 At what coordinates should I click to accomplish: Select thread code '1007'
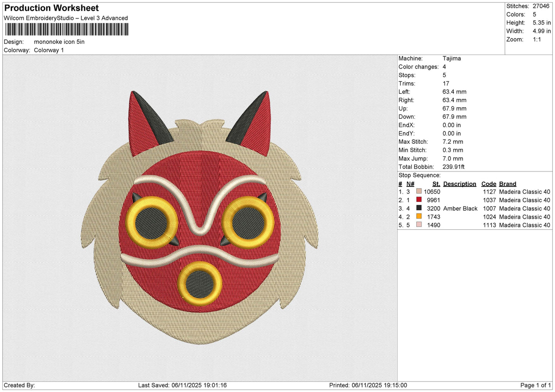pos(489,208)
